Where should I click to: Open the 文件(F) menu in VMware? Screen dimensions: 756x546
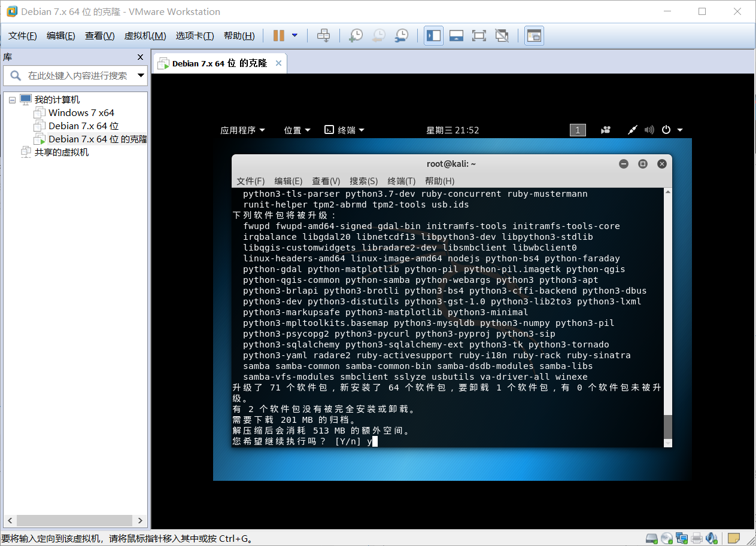pos(23,36)
